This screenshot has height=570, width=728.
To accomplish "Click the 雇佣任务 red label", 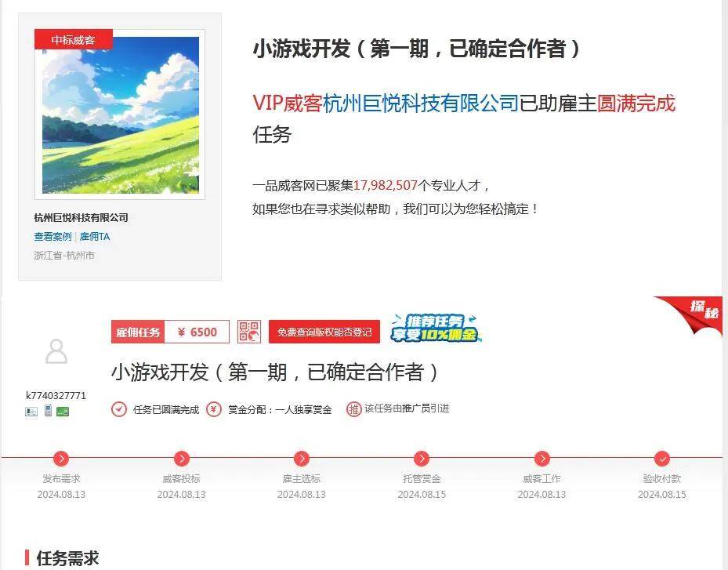I will (138, 332).
